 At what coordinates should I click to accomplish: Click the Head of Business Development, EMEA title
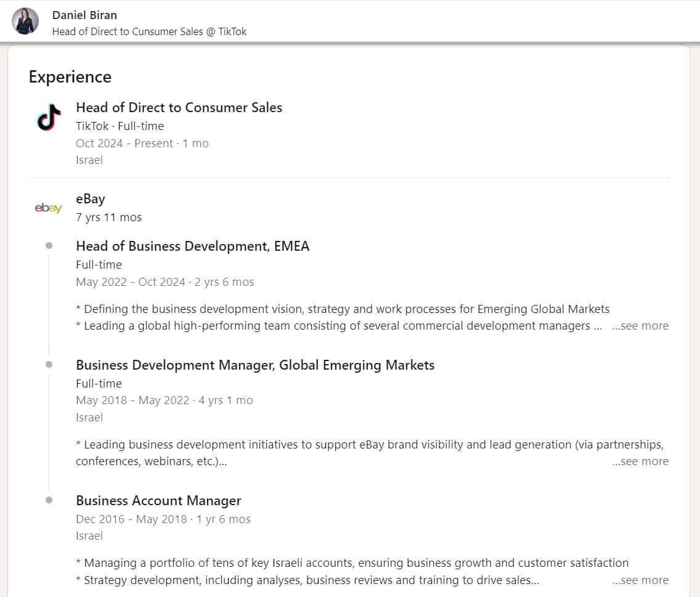click(192, 246)
